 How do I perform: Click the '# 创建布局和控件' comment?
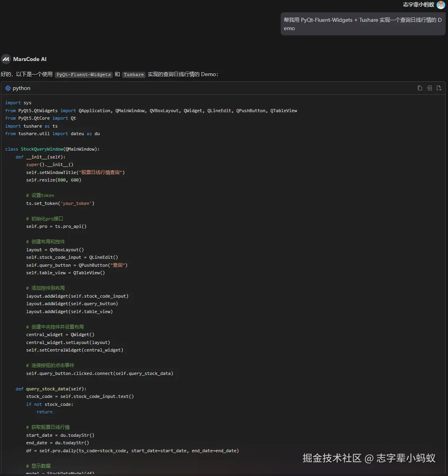point(46,242)
